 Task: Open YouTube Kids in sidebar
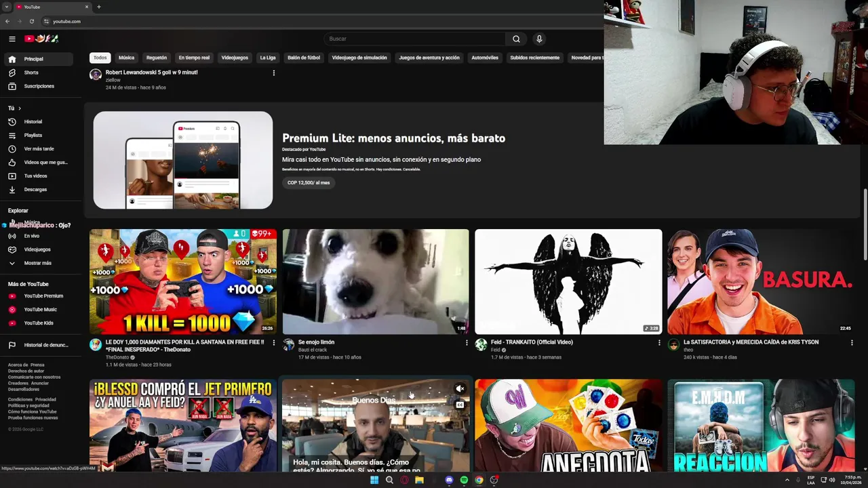point(38,323)
